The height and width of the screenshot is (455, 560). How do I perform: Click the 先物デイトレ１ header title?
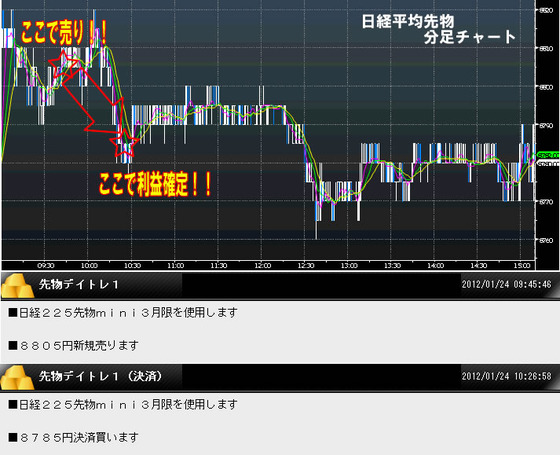click(79, 285)
